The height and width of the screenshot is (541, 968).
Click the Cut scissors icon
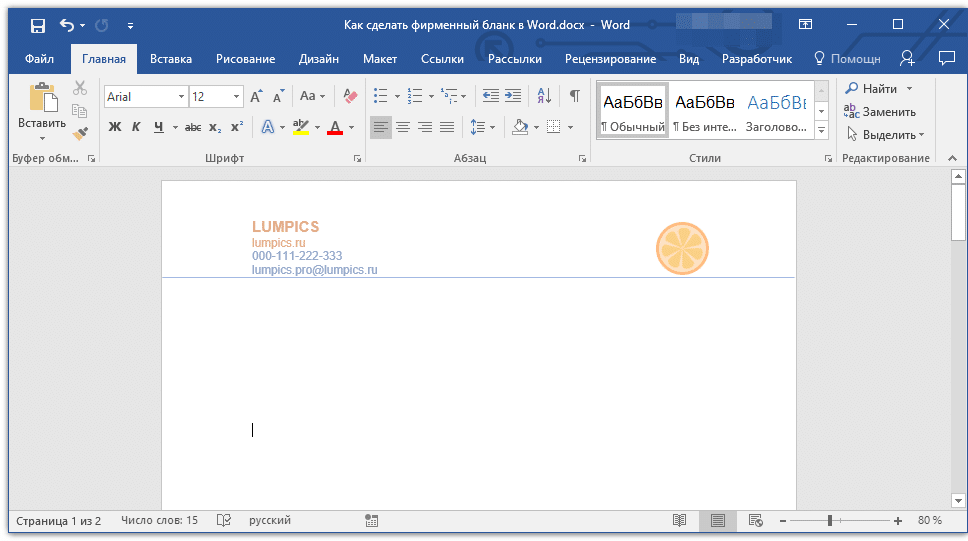[x=80, y=89]
